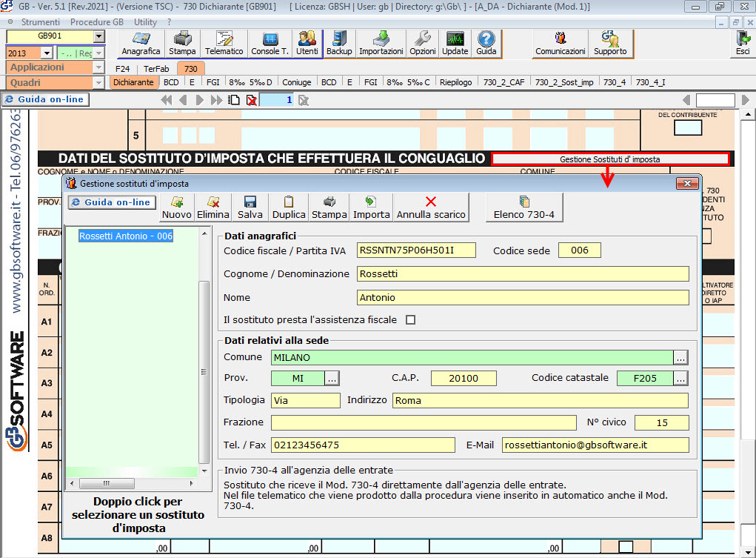
Task: Select Rossetti Antonio - 006 in list
Action: tap(126, 236)
